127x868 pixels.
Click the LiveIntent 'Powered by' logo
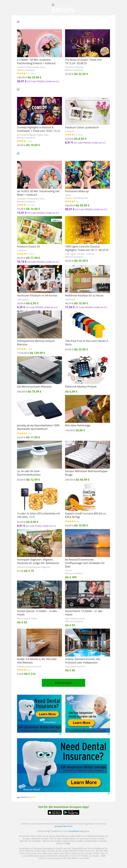(x=28, y=797)
